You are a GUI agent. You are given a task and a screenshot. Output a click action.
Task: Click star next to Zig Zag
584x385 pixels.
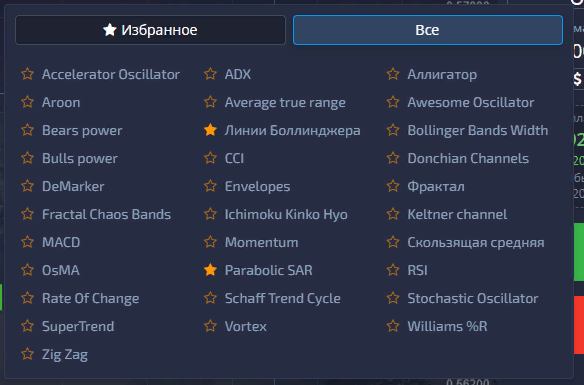pyautogui.click(x=28, y=354)
